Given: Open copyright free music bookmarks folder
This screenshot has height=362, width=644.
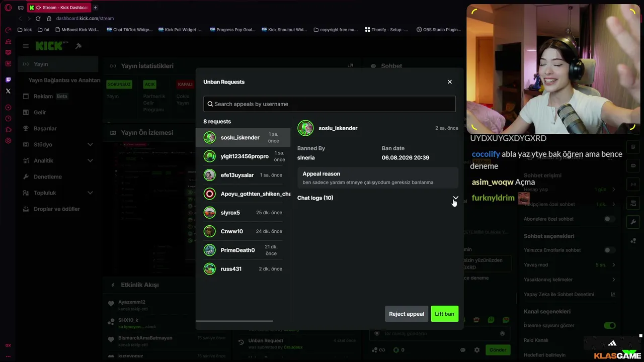Looking at the screenshot, I should point(336,30).
